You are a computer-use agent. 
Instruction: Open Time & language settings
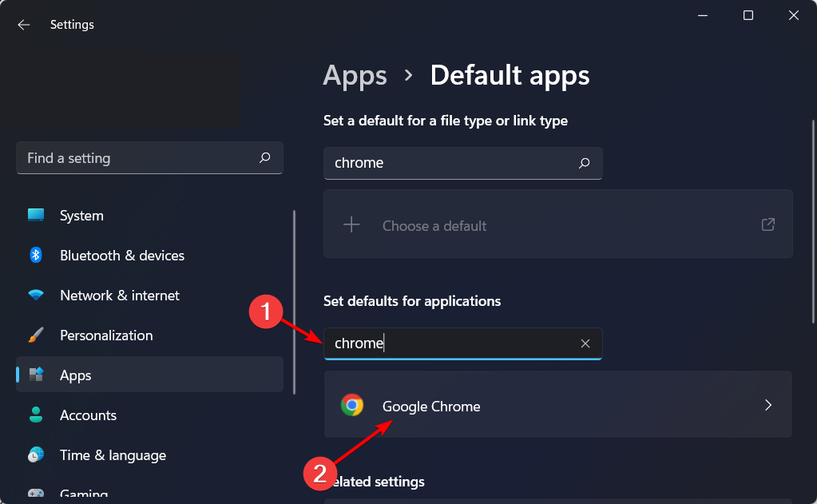click(149, 454)
